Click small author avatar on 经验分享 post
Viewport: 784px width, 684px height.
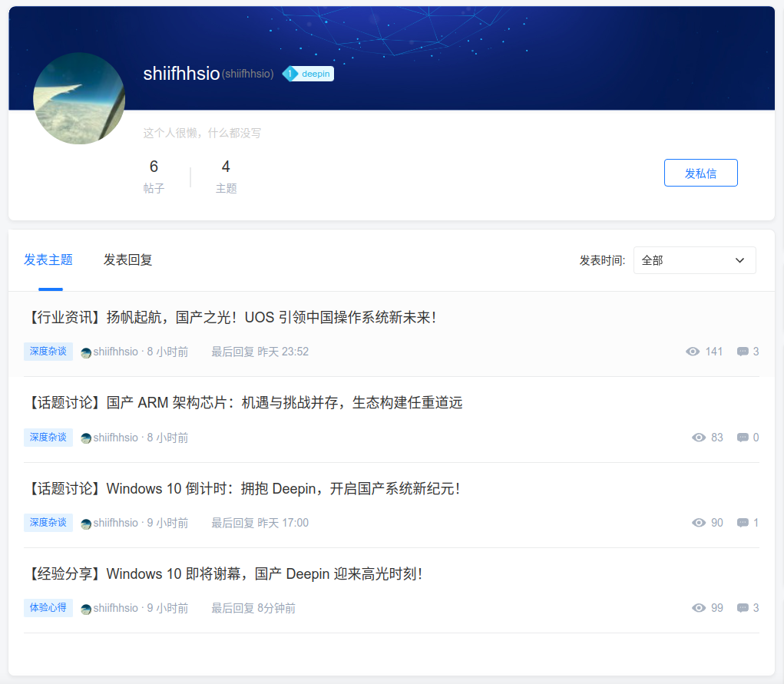pos(86,609)
